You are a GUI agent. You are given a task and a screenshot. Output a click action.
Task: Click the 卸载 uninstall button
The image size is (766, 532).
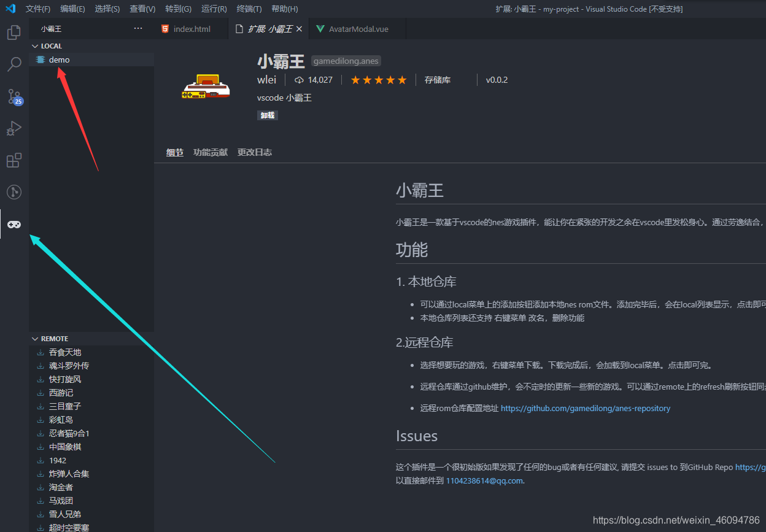pos(268,115)
